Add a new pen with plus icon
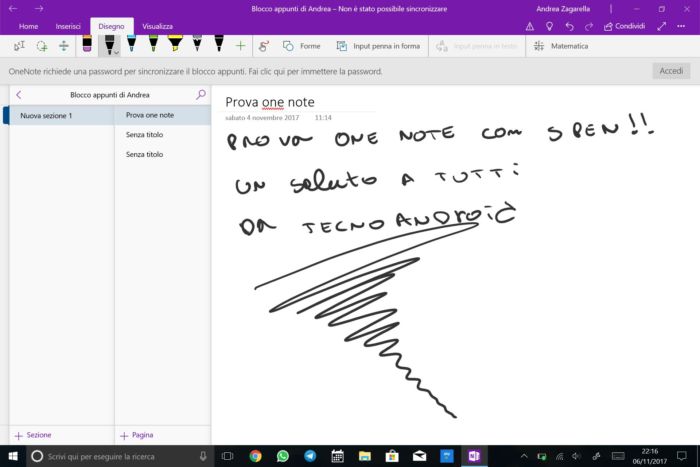 coord(240,46)
